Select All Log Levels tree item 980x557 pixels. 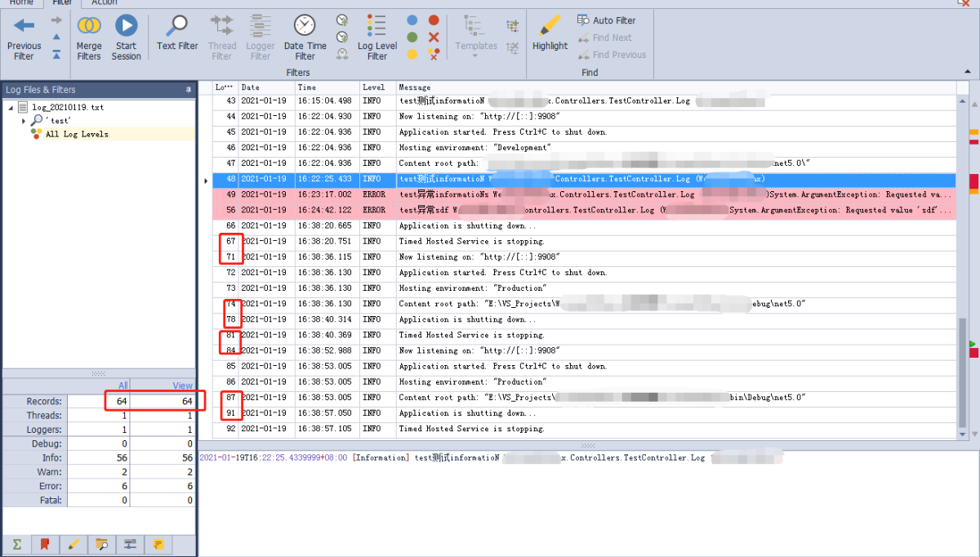coord(77,134)
